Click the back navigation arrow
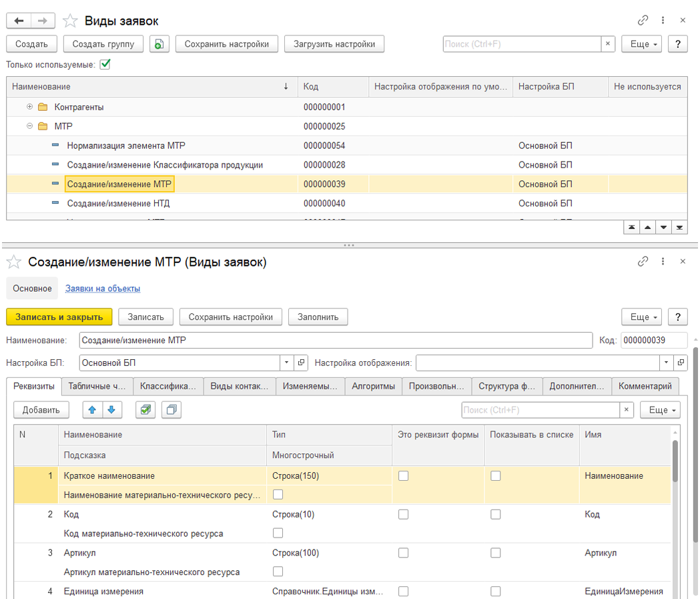This screenshot has width=700, height=599. point(19,21)
